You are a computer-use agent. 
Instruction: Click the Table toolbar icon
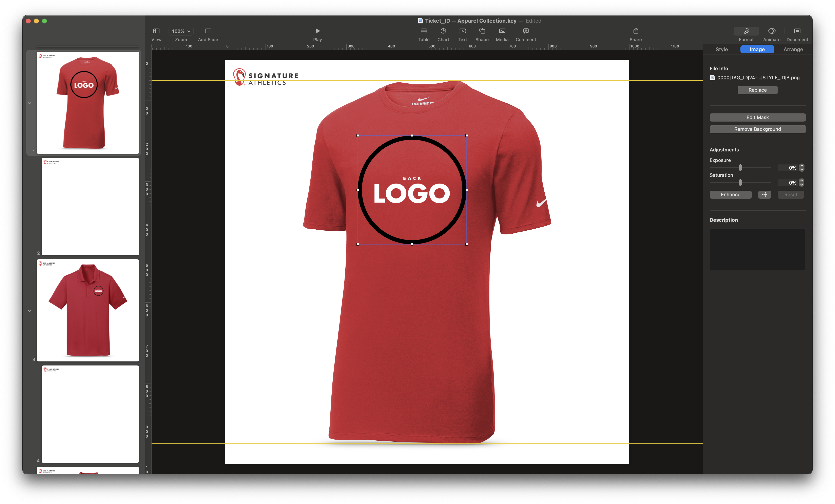pos(424,31)
